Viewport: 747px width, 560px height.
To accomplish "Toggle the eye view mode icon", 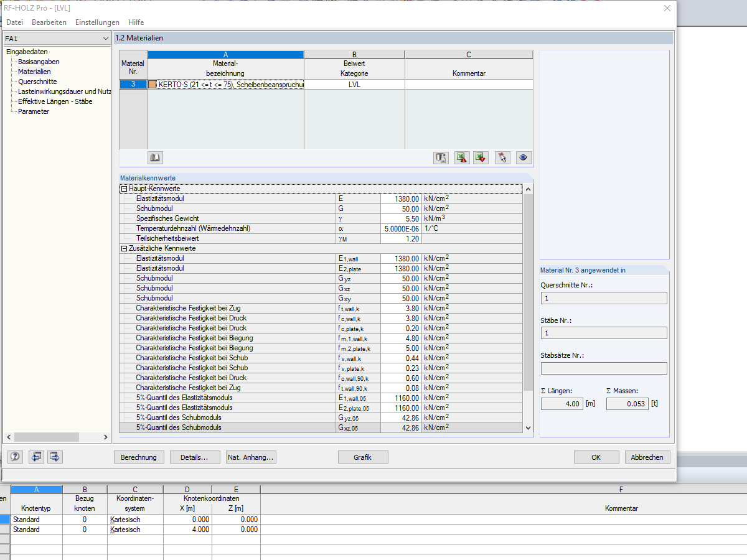I will [x=523, y=157].
